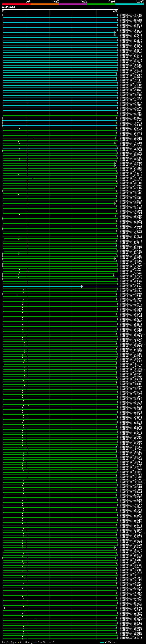
Task: Click on UniRef100_C2LYP7
Action: pyautogui.click(x=131, y=387)
